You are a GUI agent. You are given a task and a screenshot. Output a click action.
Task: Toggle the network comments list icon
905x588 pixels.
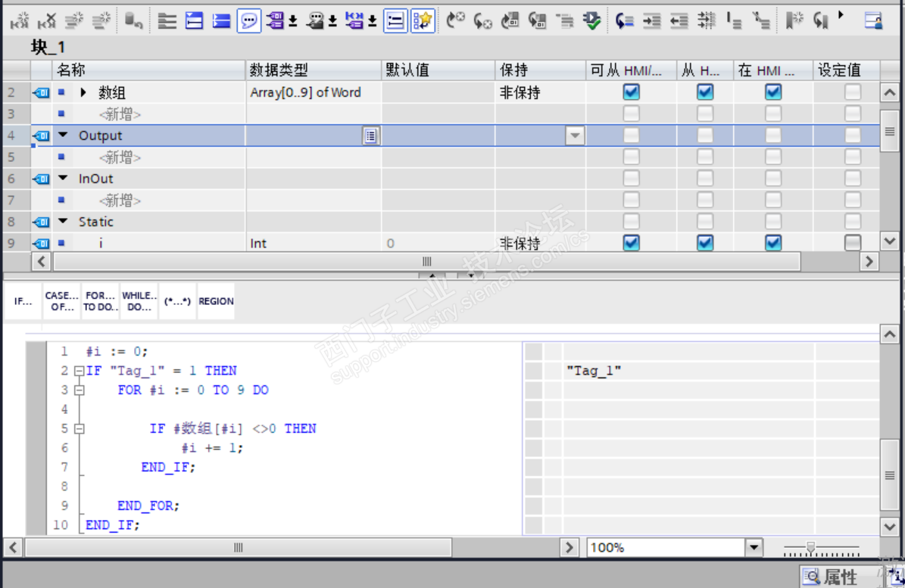click(396, 21)
